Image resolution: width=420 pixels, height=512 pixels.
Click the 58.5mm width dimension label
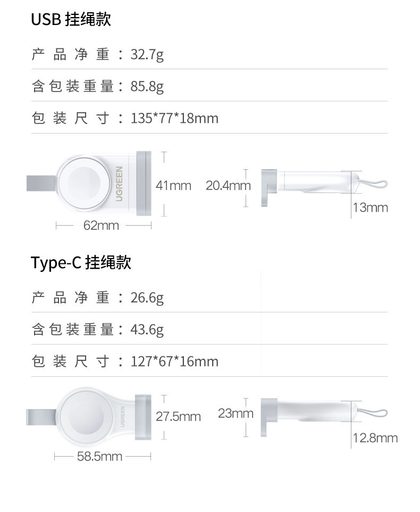pyautogui.click(x=99, y=457)
